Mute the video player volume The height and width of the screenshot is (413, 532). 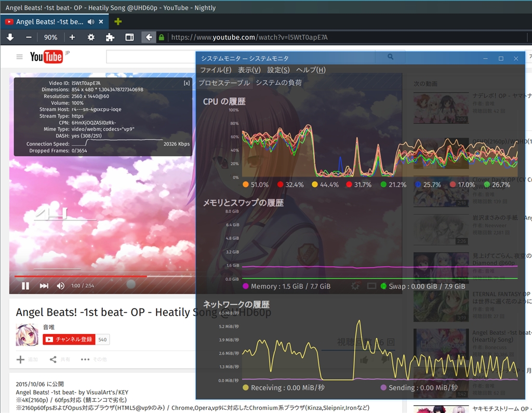(60, 286)
